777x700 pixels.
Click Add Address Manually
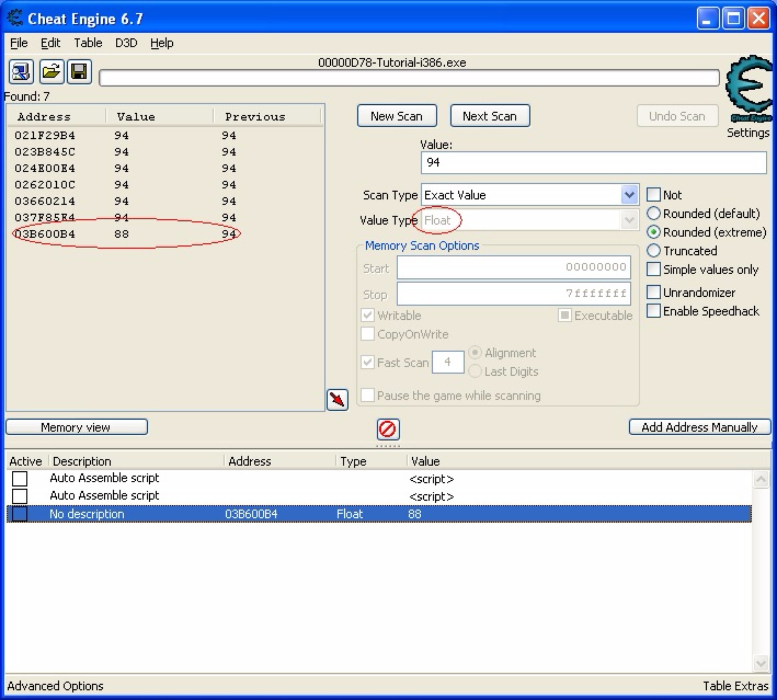[700, 427]
